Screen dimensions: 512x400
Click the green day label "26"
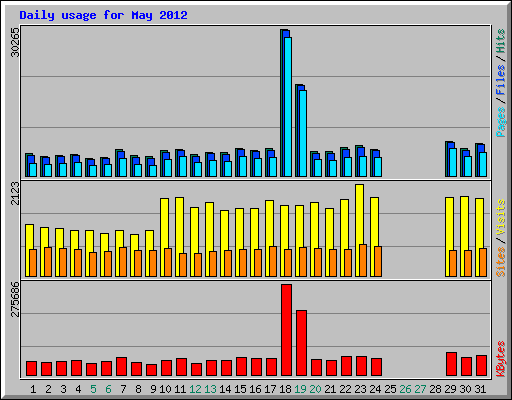(405, 389)
